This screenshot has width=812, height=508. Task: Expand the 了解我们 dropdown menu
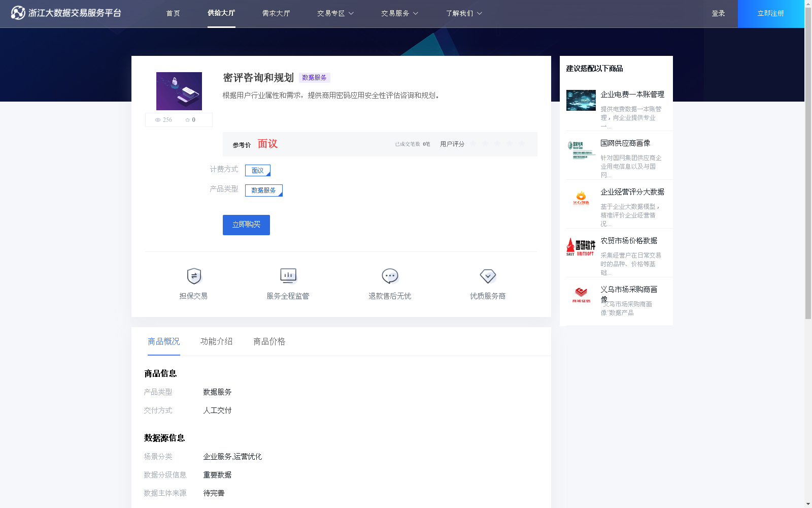click(x=464, y=13)
